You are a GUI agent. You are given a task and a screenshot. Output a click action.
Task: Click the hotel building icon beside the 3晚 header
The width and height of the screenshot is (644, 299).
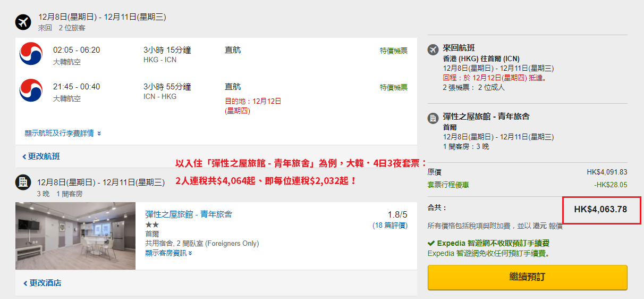[x=23, y=182]
